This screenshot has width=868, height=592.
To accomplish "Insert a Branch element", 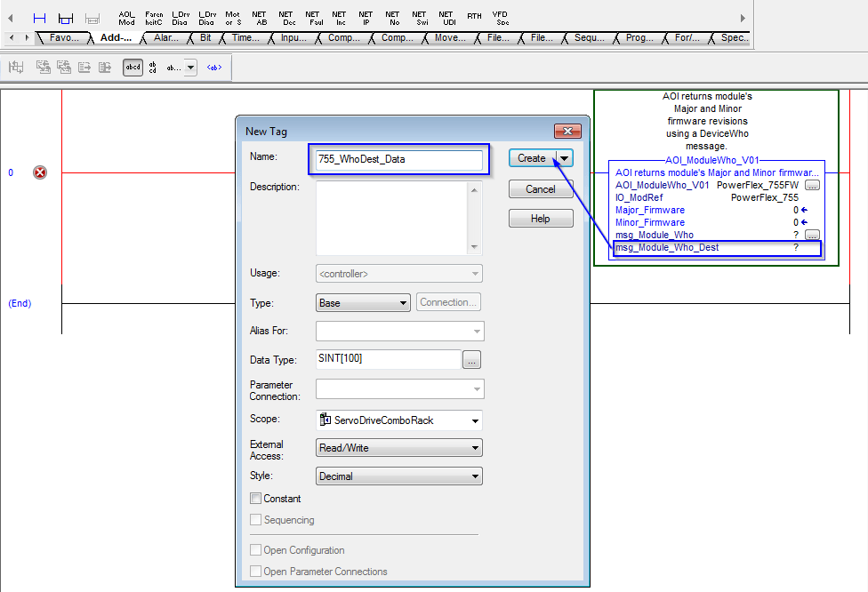I will [x=66, y=19].
